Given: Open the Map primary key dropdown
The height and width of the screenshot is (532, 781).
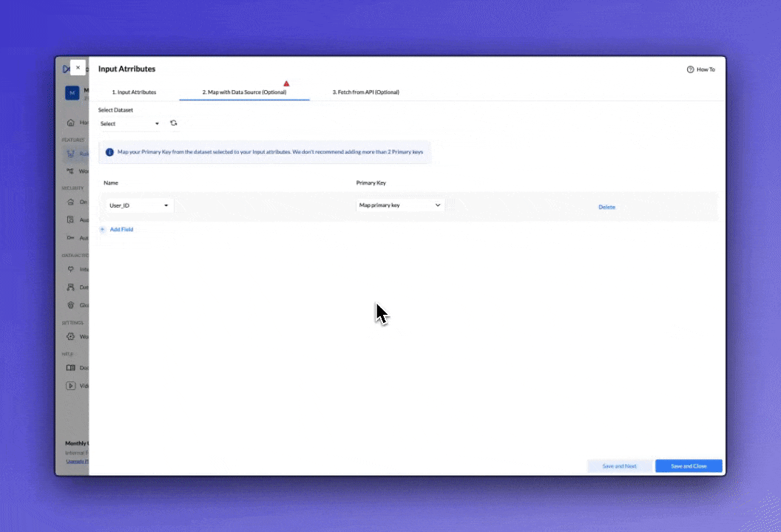Looking at the screenshot, I should pos(399,205).
